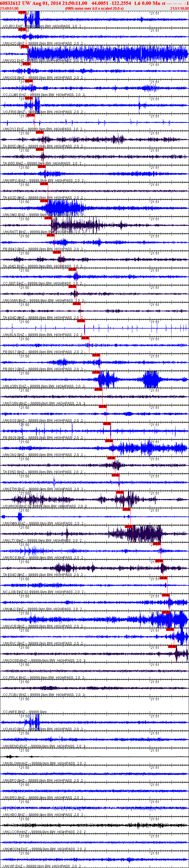
Task: Click red pick marker on trace above UW.JORV label
Action: click(x=96, y=372)
